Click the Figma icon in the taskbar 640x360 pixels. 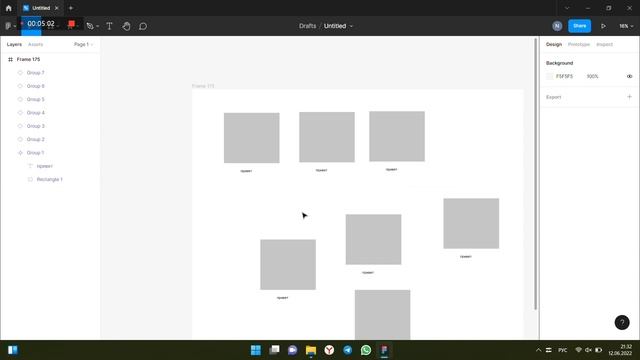[x=384, y=350]
